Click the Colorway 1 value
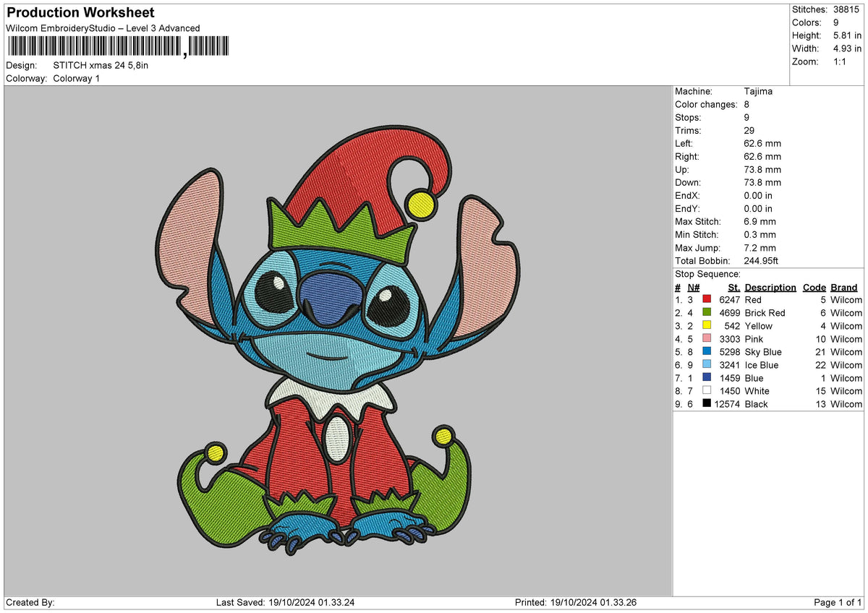 click(77, 78)
